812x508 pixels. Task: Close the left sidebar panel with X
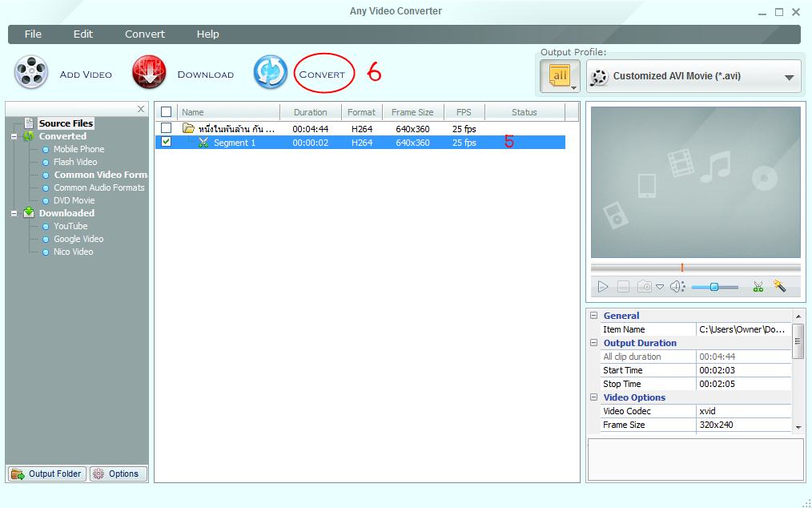141,109
